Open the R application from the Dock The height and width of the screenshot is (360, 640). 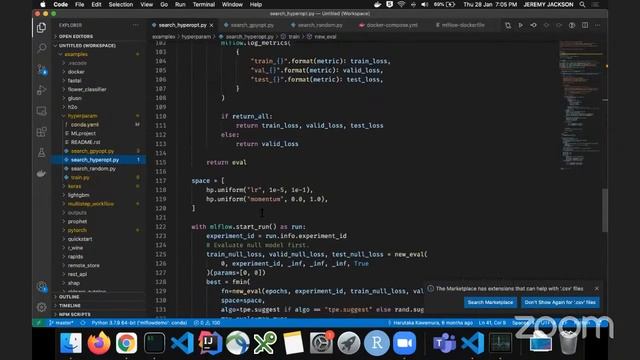(x=377, y=342)
